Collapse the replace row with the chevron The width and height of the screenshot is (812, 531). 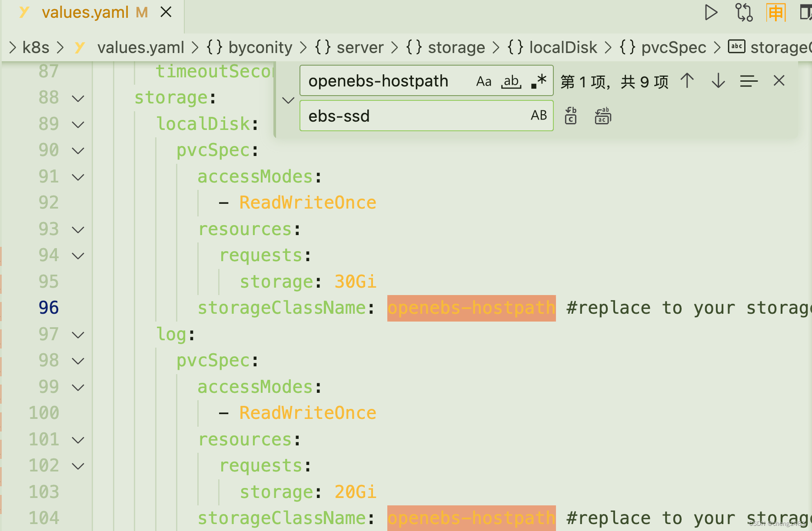pyautogui.click(x=288, y=100)
